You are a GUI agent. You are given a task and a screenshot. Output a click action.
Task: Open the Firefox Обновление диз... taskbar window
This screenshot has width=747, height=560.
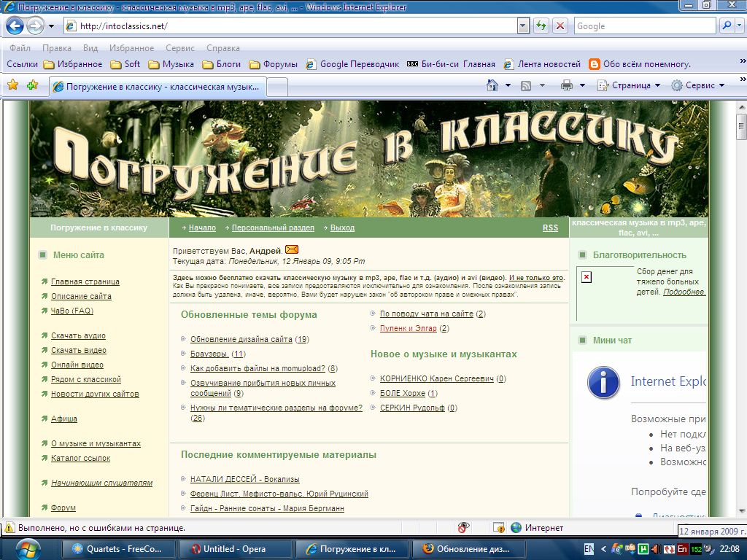coord(468,549)
